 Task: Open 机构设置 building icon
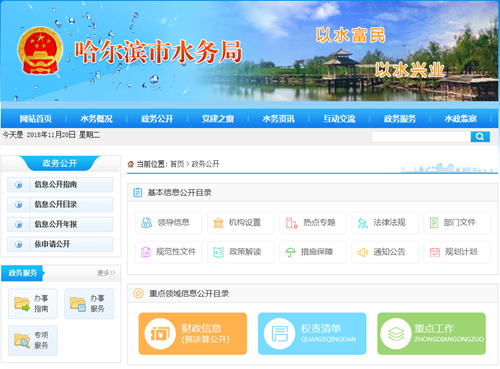click(x=218, y=222)
